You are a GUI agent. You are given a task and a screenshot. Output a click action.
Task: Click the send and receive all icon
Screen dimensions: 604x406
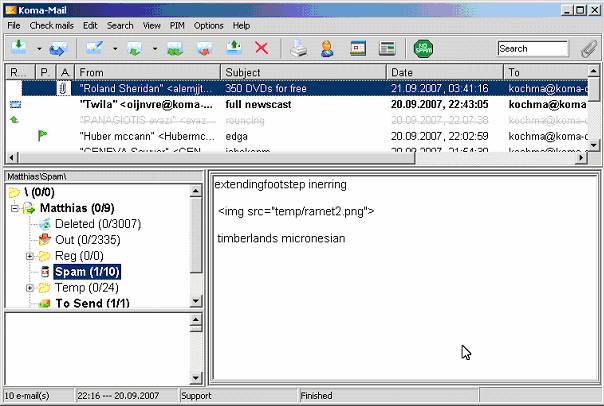58,49
